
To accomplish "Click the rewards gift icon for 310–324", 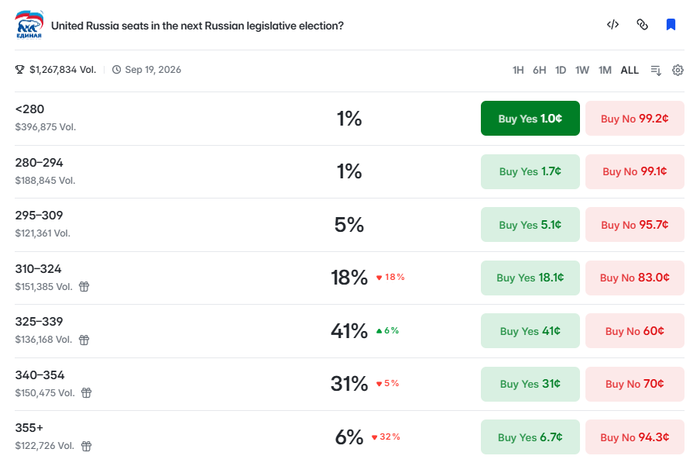I will [84, 286].
